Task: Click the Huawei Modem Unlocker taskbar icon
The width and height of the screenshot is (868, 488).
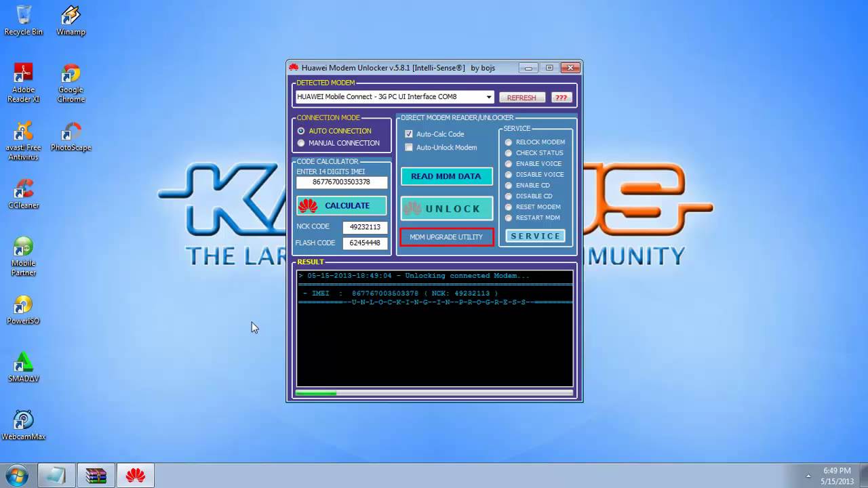Action: point(136,475)
